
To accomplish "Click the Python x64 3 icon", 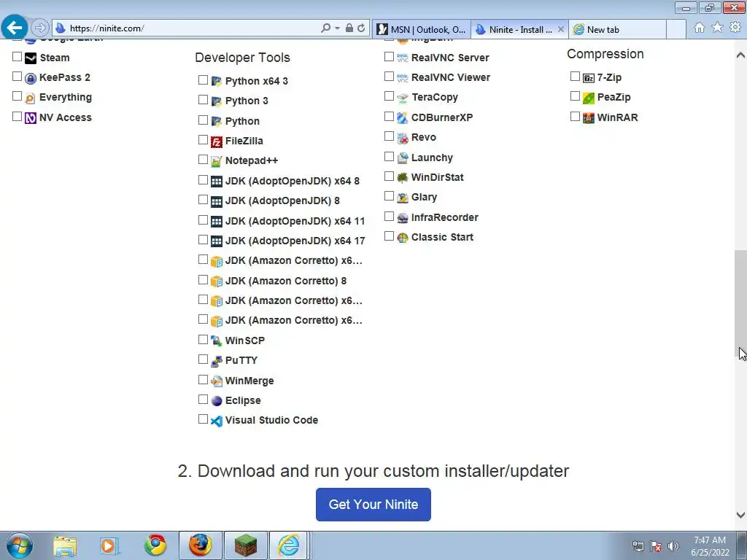I will pyautogui.click(x=216, y=82).
